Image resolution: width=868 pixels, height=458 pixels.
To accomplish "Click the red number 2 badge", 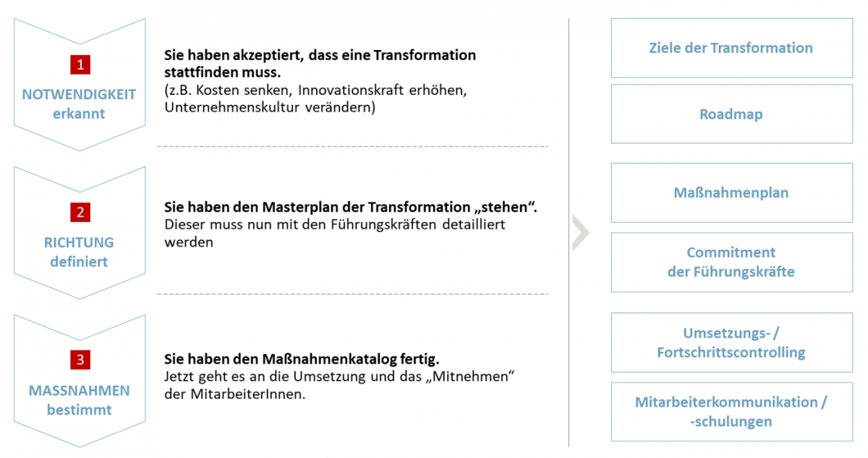I will (x=80, y=212).
